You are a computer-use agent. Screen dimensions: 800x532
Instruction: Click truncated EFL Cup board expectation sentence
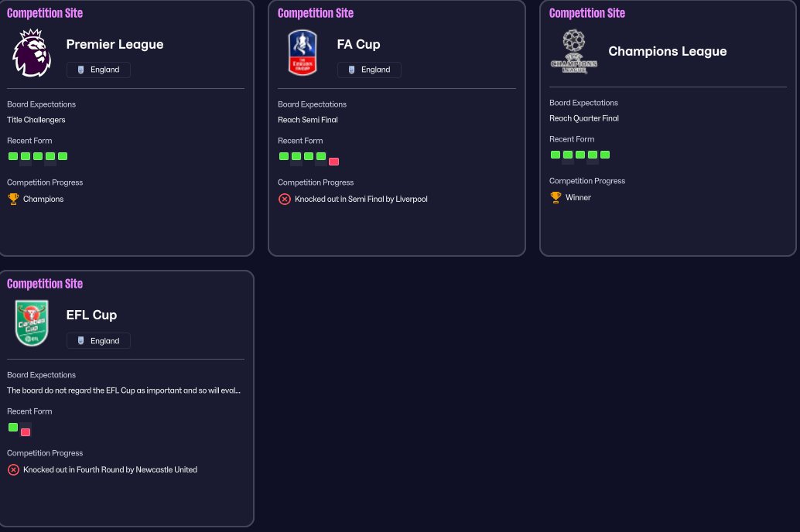(124, 390)
